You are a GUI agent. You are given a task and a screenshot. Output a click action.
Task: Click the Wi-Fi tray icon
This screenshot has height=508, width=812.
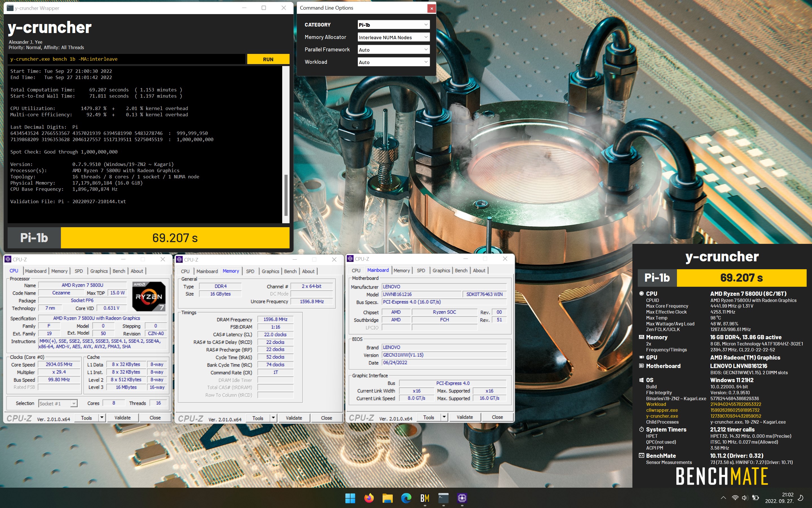point(735,498)
